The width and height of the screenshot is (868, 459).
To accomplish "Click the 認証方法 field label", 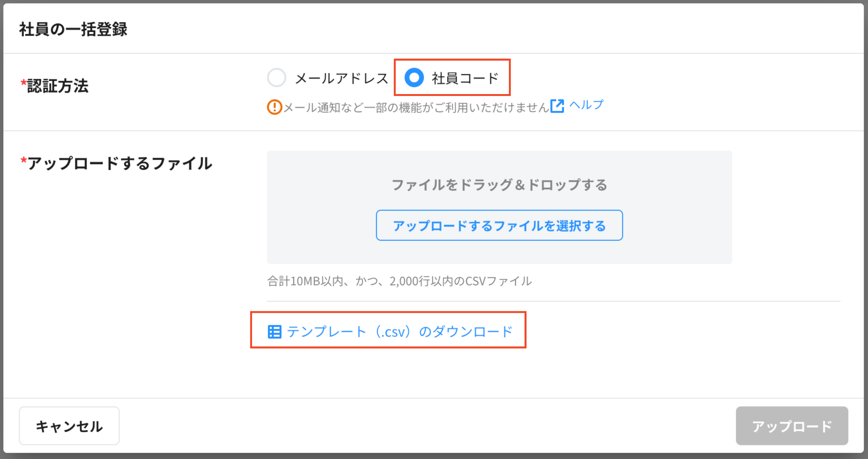I will 57,86.
